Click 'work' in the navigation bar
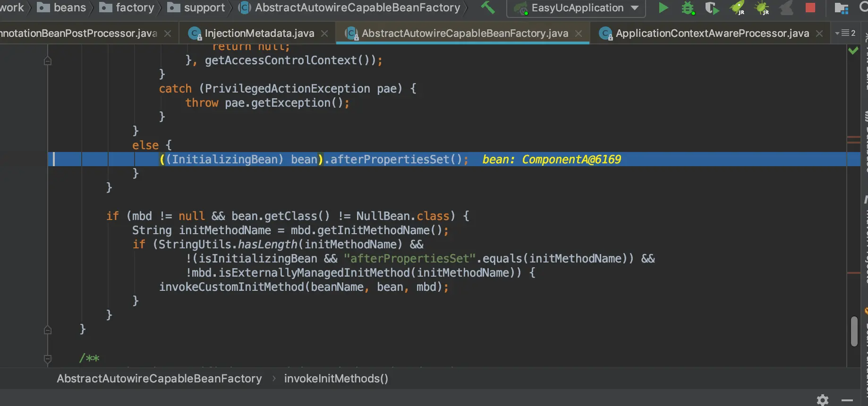 click(x=12, y=8)
